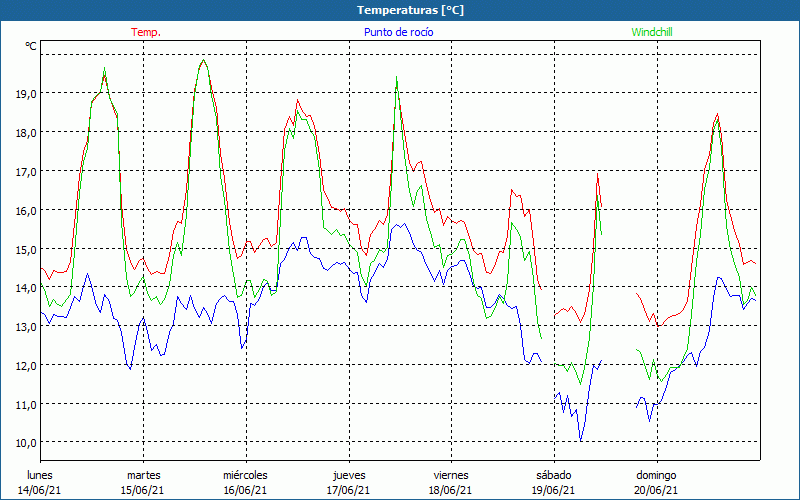Click the 18,0 y-axis value
800x500 pixels.
(x=26, y=133)
